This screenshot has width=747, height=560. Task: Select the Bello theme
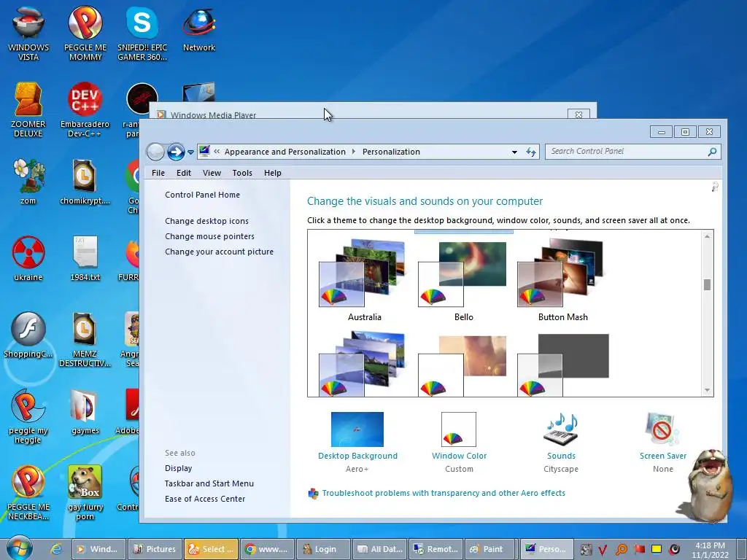pos(463,281)
